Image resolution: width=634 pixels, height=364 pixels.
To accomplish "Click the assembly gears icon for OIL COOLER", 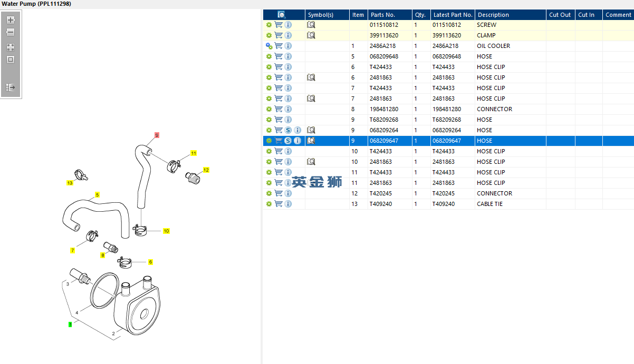I will pyautogui.click(x=269, y=46).
